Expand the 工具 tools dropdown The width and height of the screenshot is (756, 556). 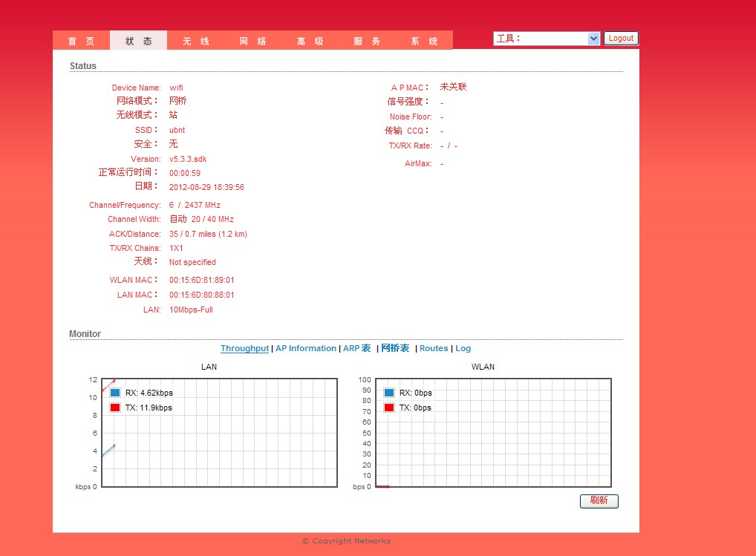[x=547, y=39]
